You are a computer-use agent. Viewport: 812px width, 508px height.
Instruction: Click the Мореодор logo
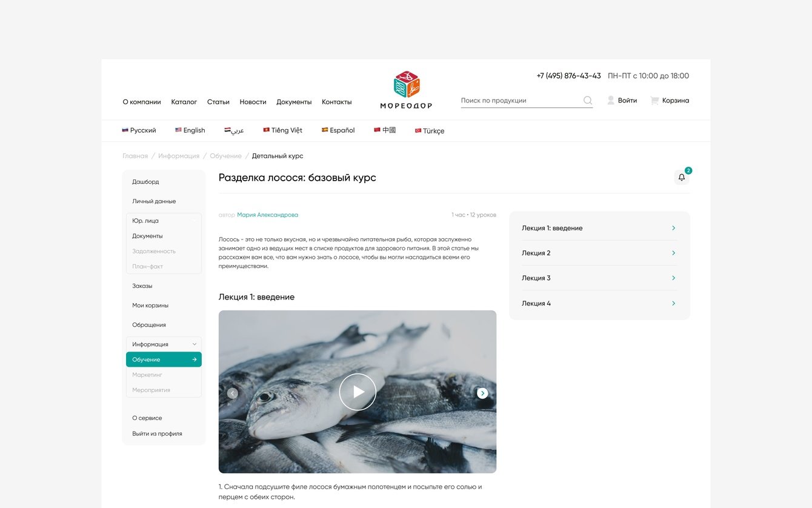tap(406, 90)
